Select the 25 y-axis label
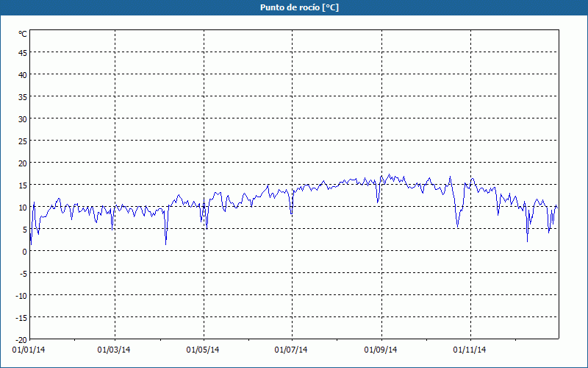This screenshot has height=368, width=588. 23,141
